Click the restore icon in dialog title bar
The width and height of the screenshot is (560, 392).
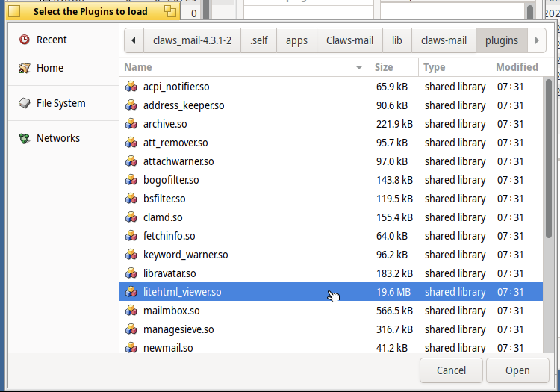click(170, 11)
